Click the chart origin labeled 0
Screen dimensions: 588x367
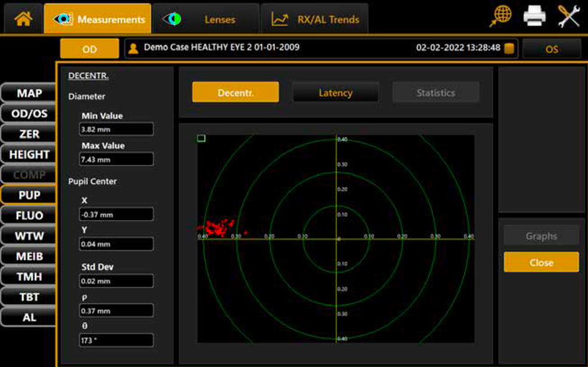[x=338, y=239]
